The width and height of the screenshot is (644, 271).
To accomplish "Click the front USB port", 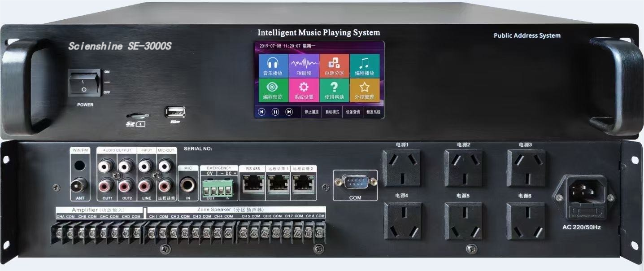I will coord(175,112).
